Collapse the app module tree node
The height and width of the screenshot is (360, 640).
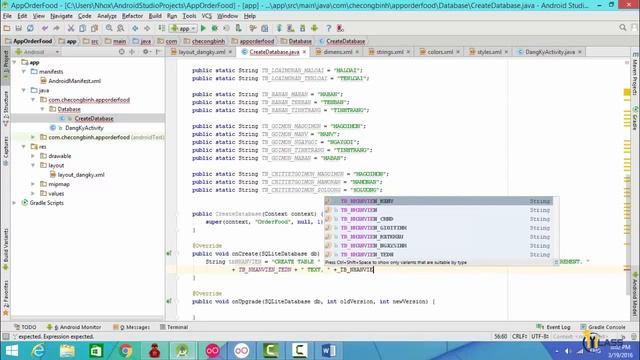[15, 62]
